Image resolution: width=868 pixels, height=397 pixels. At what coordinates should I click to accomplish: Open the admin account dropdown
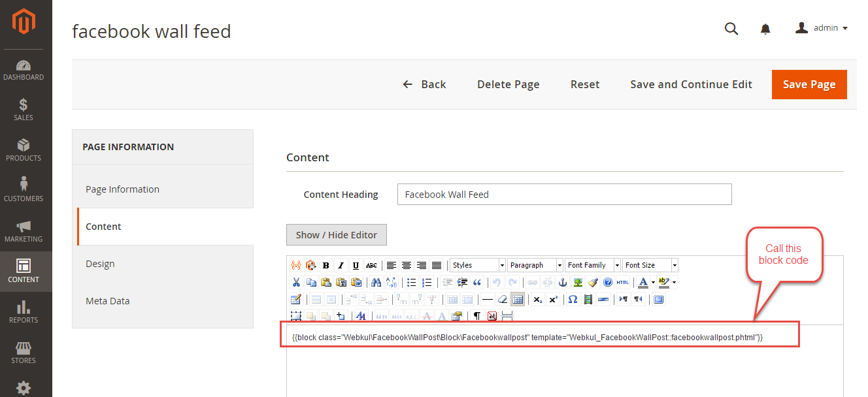tap(822, 28)
